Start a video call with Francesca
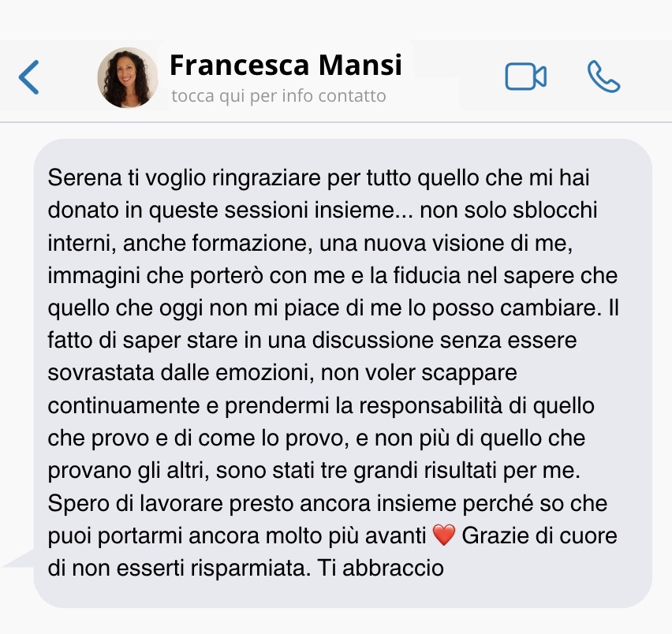 coord(525,76)
